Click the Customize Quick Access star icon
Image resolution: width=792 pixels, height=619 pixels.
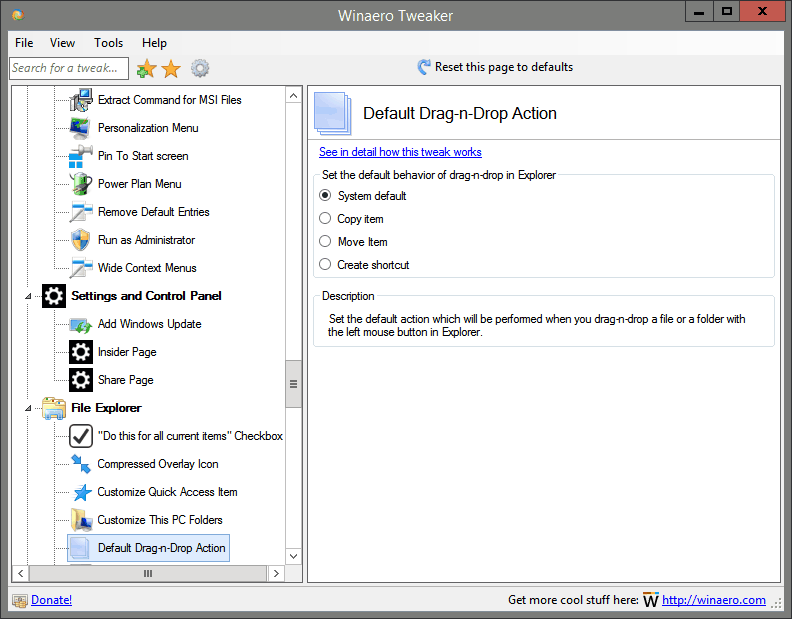82,492
